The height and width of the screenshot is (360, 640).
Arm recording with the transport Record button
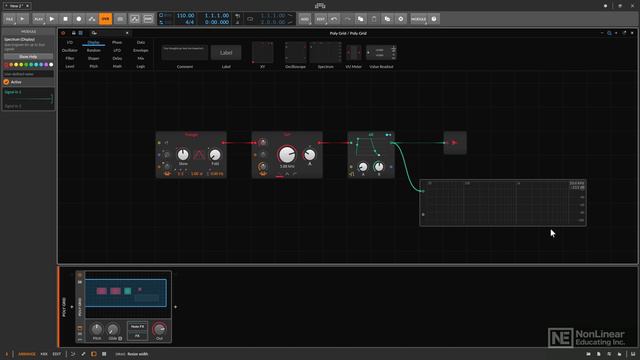click(79, 19)
